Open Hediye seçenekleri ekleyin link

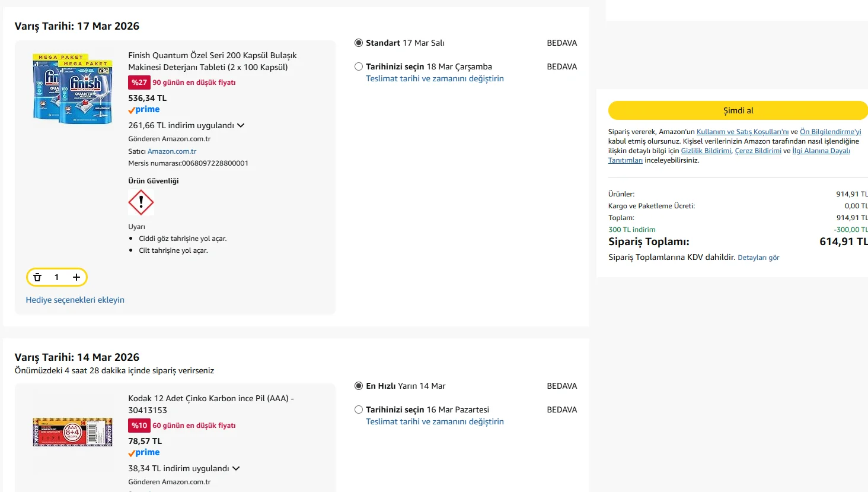pyautogui.click(x=75, y=300)
